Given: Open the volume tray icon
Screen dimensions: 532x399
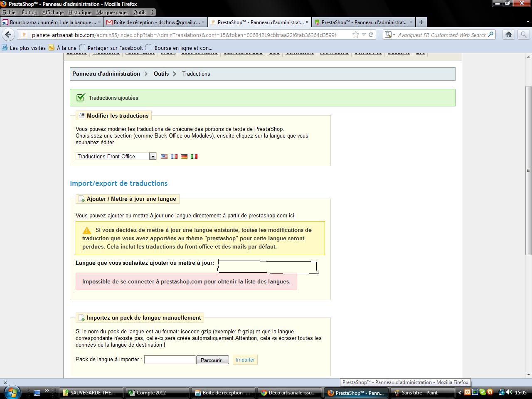Looking at the screenshot, I should click(x=509, y=392).
